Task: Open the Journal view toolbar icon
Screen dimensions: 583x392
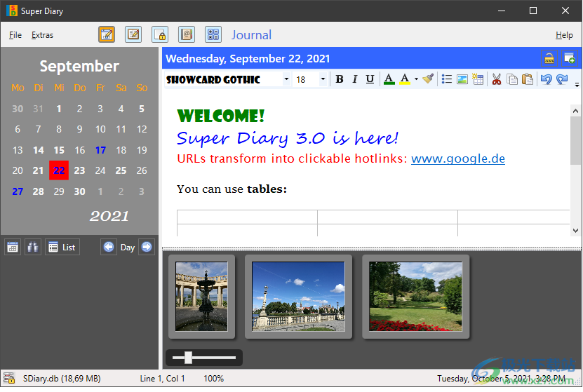Action: point(107,34)
